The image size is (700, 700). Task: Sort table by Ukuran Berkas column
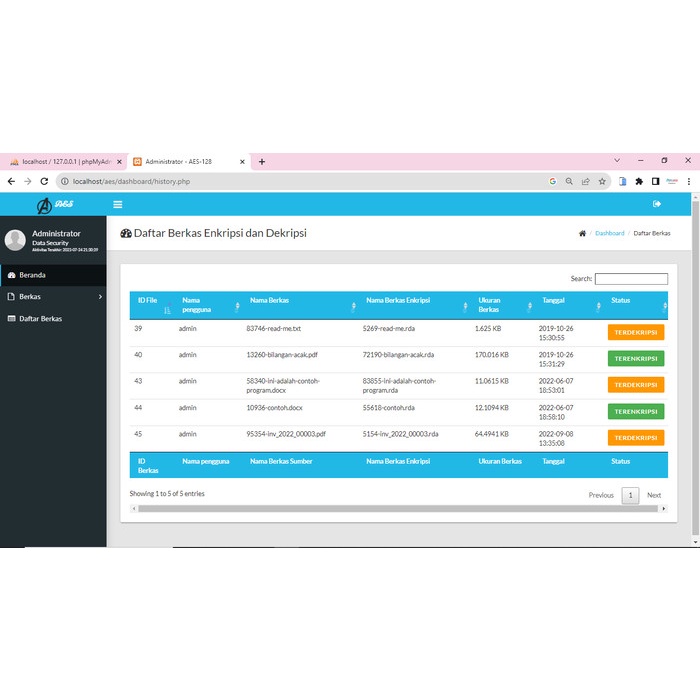(x=503, y=305)
